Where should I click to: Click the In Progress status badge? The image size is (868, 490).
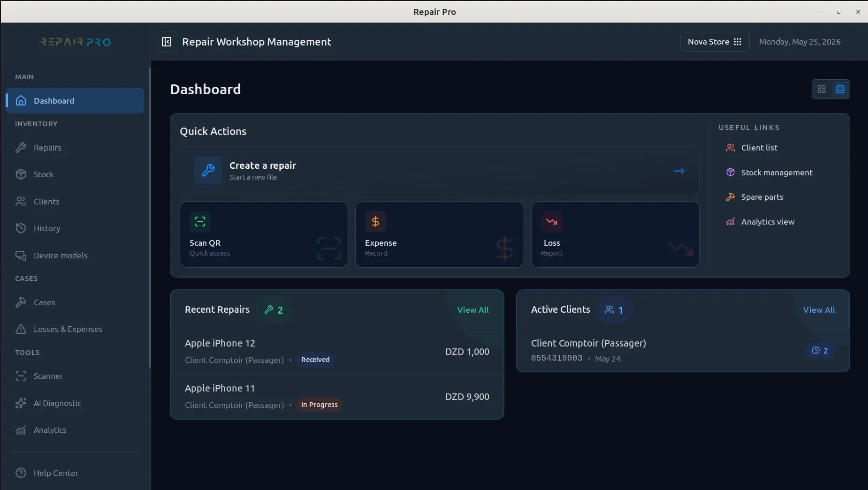pos(319,405)
